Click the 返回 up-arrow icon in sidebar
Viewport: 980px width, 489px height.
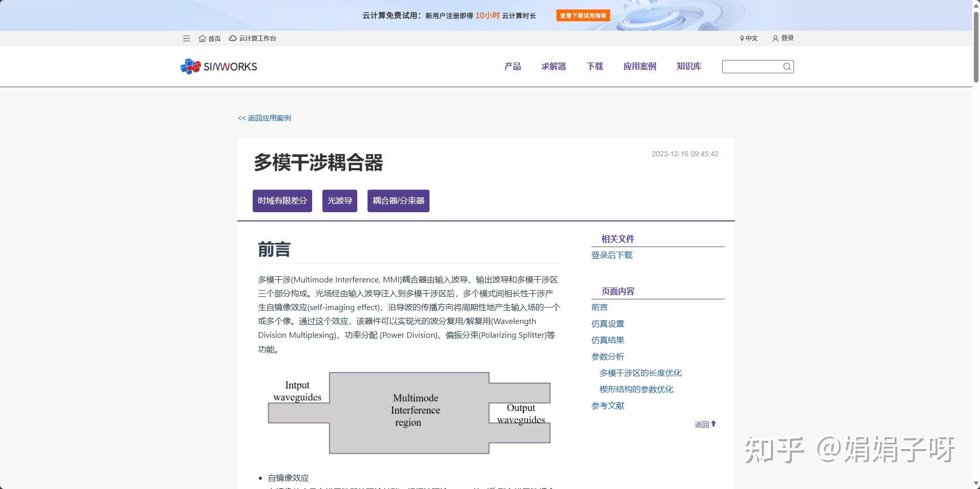pos(714,423)
